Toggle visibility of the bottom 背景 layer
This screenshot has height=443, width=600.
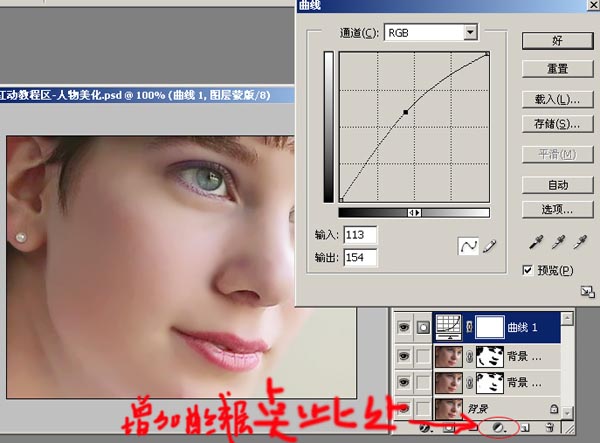pos(403,409)
